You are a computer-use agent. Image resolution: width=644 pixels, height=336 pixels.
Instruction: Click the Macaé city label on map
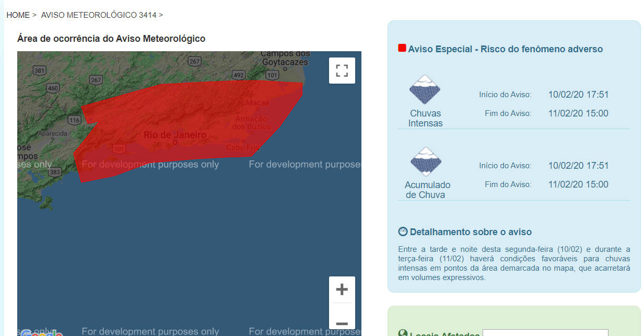click(257, 103)
